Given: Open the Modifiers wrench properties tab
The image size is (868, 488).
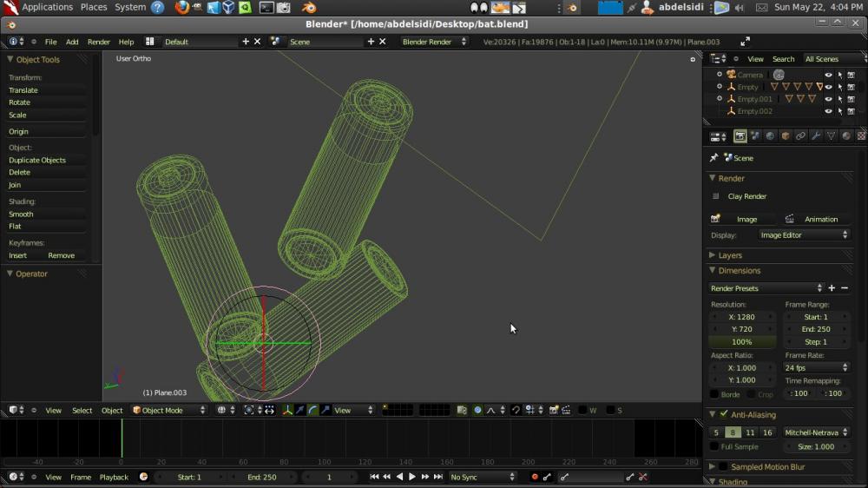Looking at the screenshot, I should [816, 136].
